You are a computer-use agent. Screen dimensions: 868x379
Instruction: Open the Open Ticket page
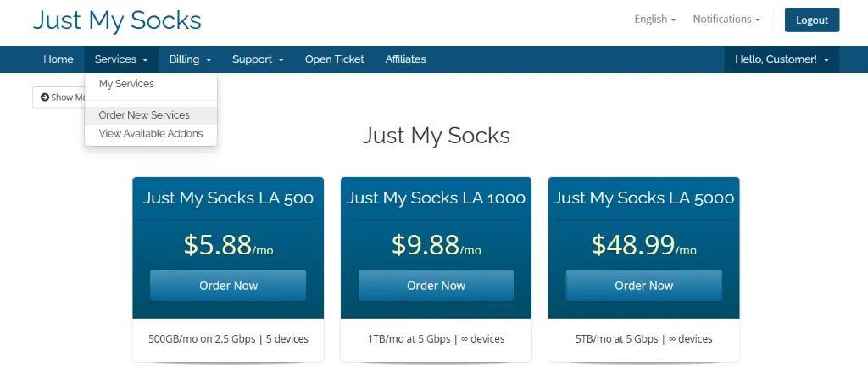click(x=334, y=59)
